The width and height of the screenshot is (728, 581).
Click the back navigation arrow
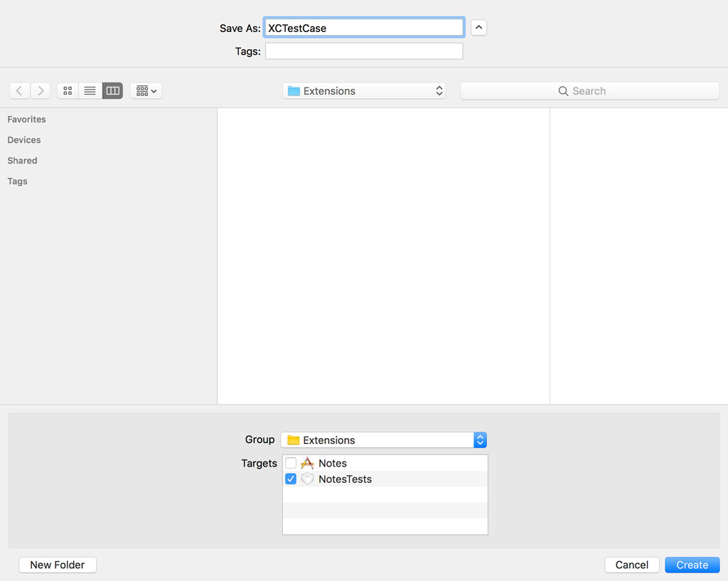[19, 90]
